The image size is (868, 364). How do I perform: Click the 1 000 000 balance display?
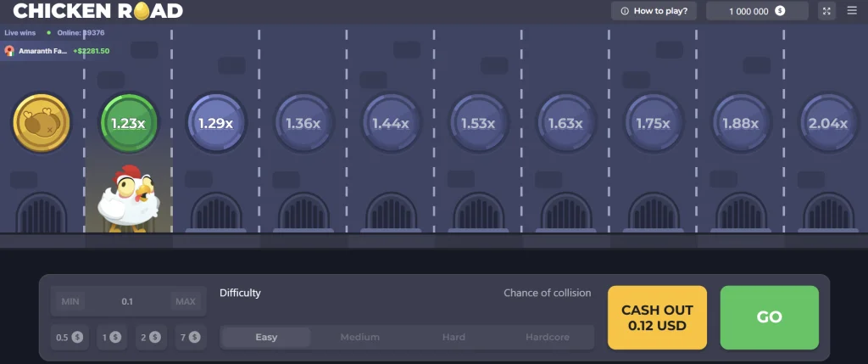(757, 11)
